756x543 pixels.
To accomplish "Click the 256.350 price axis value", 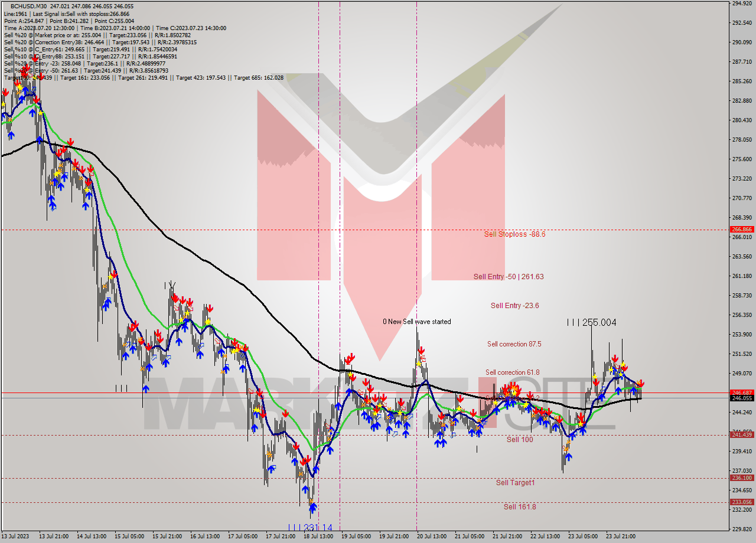I will pos(742,315).
